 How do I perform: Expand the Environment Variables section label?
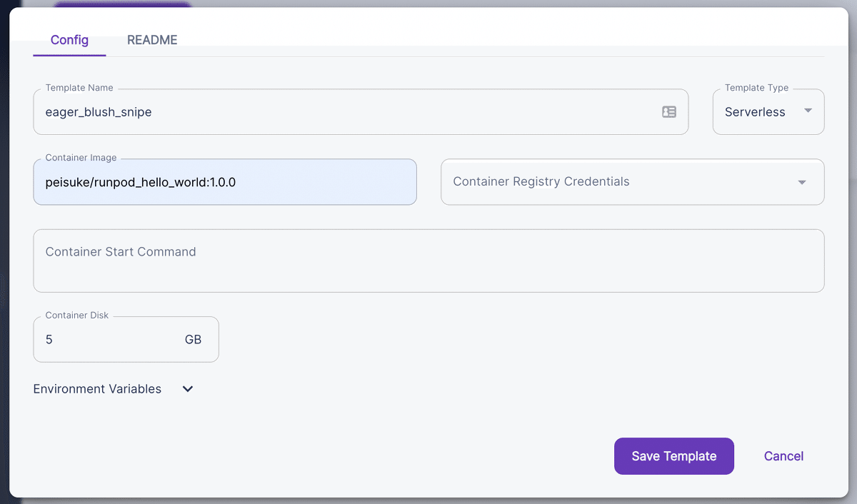point(98,389)
